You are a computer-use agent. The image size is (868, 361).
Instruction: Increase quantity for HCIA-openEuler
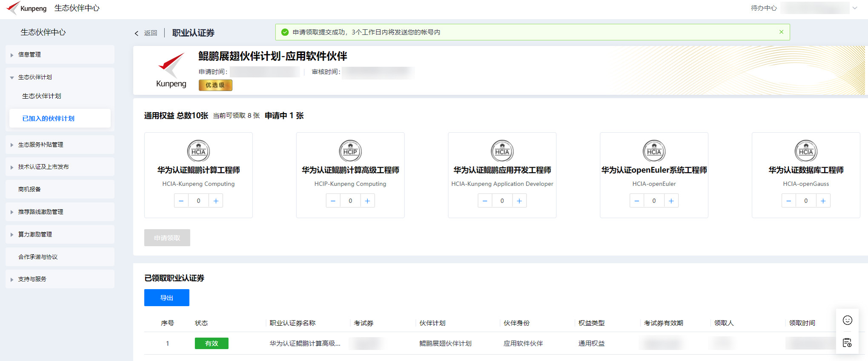click(671, 201)
